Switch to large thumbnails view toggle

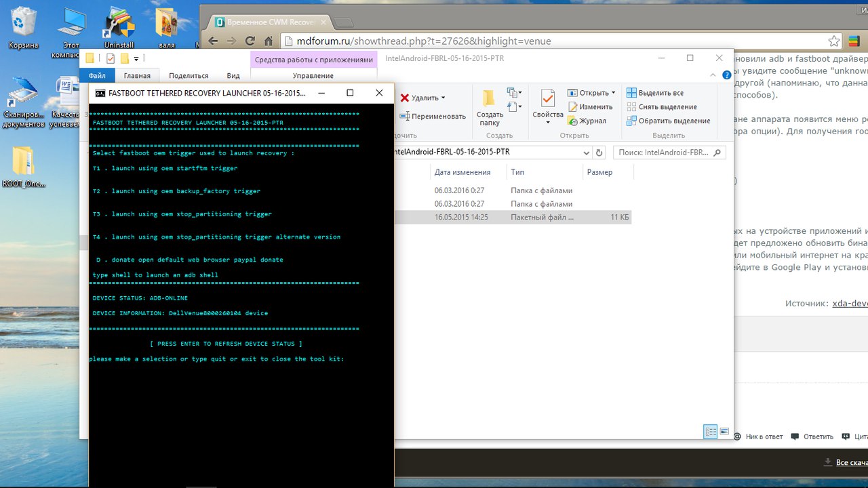tap(724, 431)
